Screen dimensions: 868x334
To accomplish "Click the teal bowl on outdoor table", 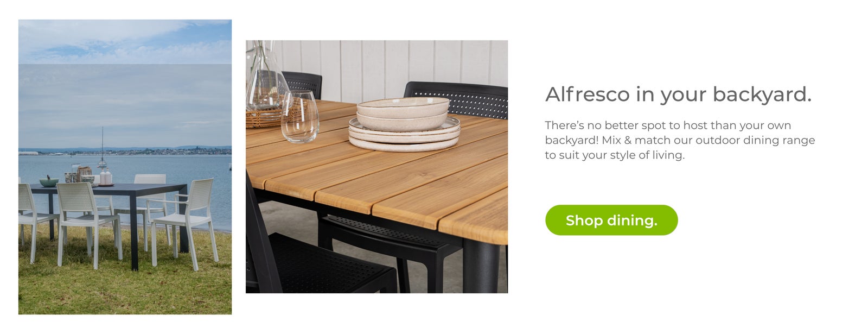I will click(49, 182).
